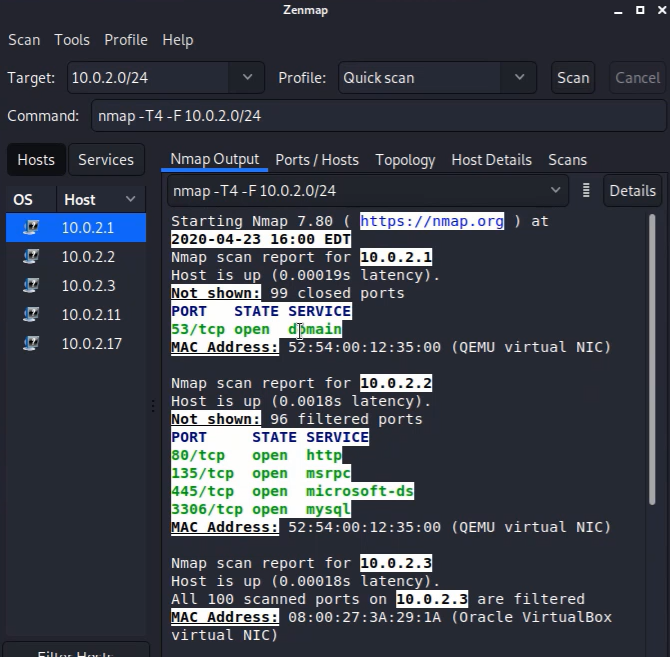This screenshot has height=657, width=670.
Task: Switch to the Ports / Hosts tab
Action: point(317,160)
